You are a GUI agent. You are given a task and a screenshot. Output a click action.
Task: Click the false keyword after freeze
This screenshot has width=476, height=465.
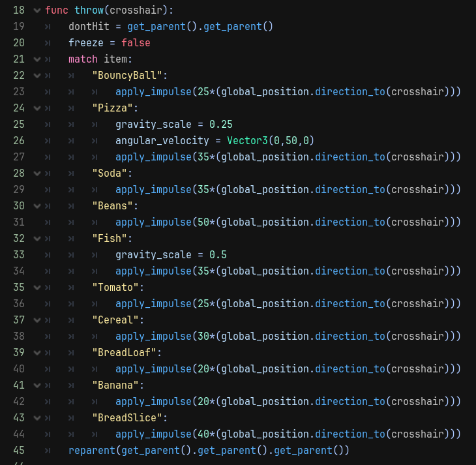click(136, 43)
